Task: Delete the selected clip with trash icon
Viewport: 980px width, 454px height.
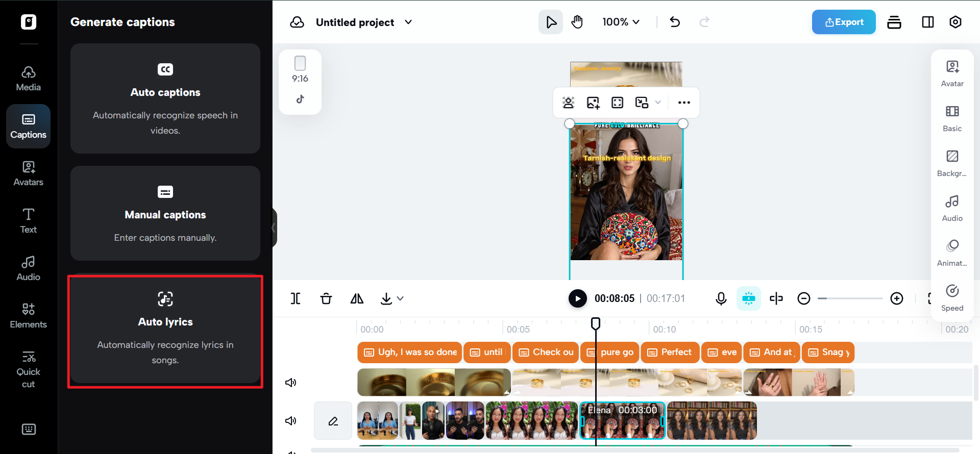Action: (x=326, y=298)
